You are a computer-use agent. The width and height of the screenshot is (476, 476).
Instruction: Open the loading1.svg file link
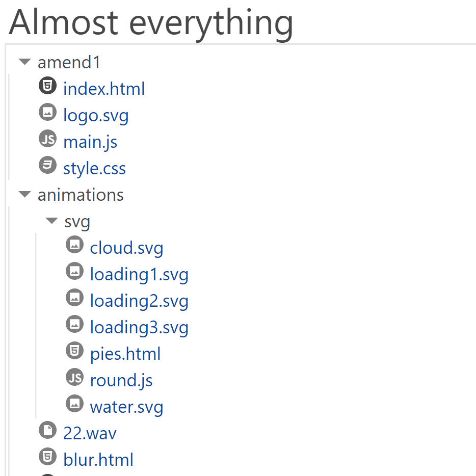pyautogui.click(x=139, y=274)
